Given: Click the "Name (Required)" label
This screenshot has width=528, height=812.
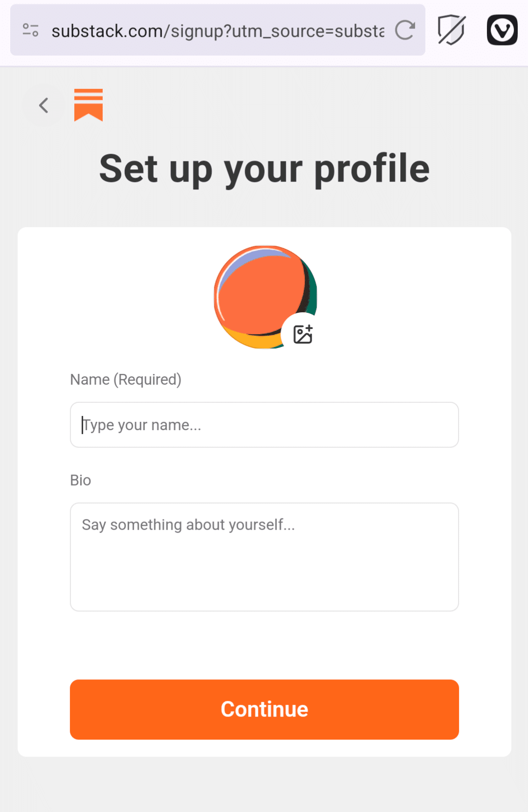Looking at the screenshot, I should click(126, 379).
